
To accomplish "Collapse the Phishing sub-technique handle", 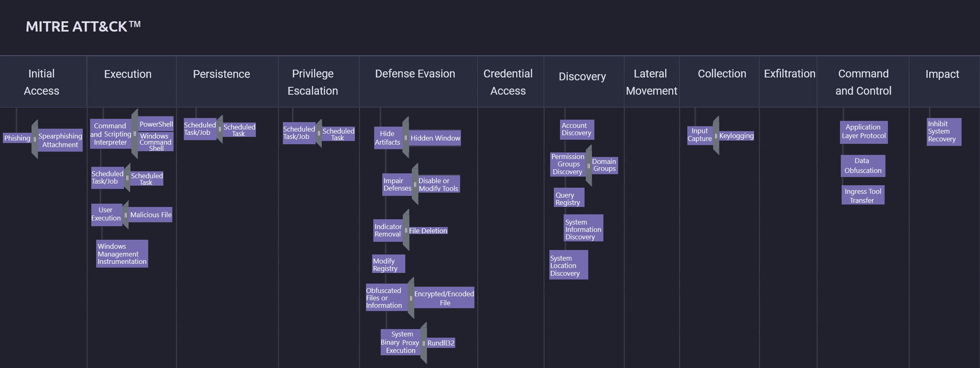I will click(35, 139).
